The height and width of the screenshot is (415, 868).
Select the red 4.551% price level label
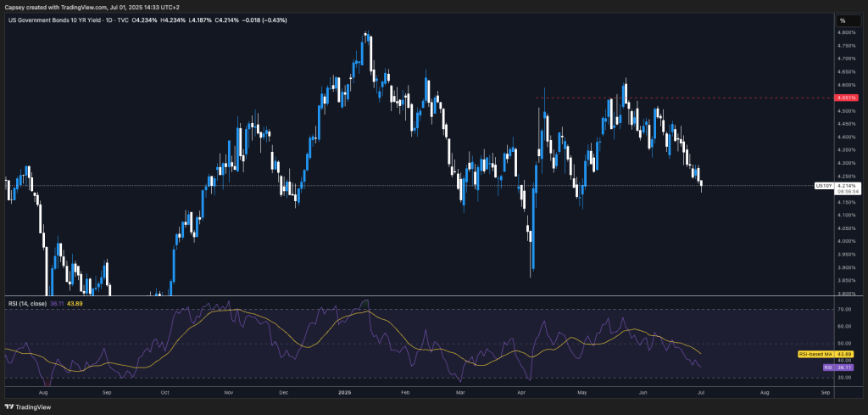(x=845, y=98)
